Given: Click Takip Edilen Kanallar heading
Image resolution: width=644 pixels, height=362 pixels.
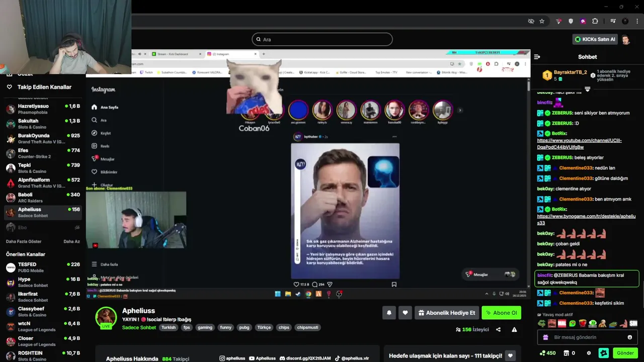Looking at the screenshot, I should (x=44, y=87).
